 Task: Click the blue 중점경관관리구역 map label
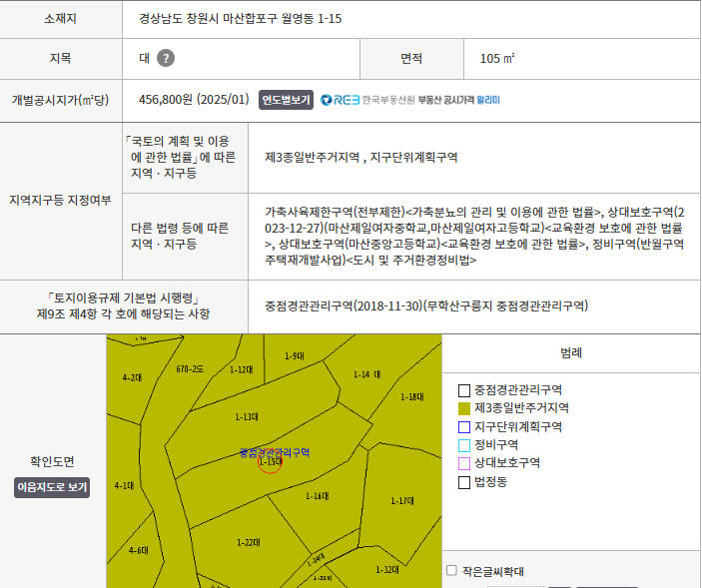(275, 452)
